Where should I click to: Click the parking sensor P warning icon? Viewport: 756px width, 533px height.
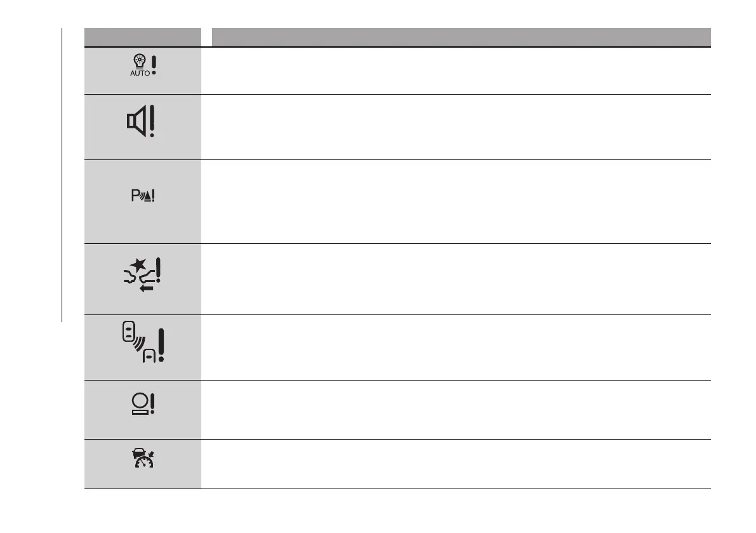(143, 197)
